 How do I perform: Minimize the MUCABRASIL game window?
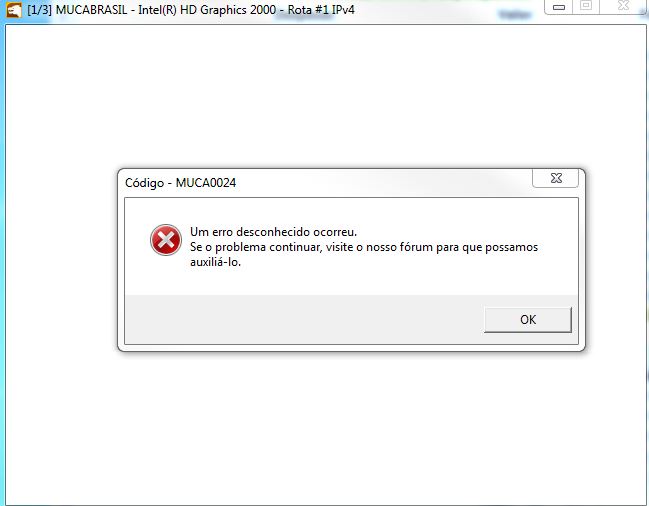pos(559,7)
